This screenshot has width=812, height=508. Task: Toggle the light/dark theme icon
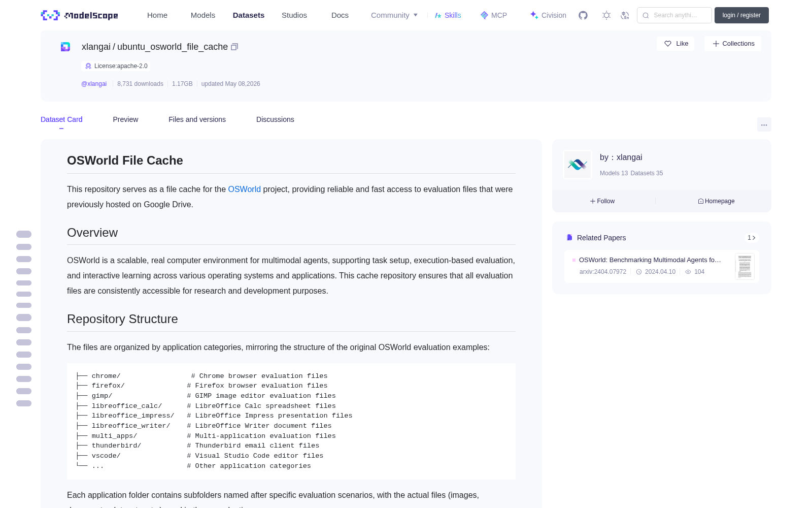click(606, 15)
